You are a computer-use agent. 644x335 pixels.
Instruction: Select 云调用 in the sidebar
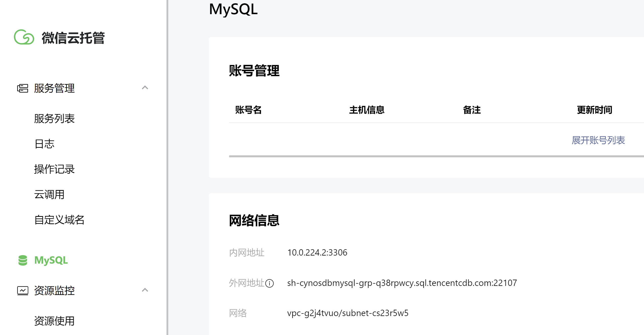[49, 195]
